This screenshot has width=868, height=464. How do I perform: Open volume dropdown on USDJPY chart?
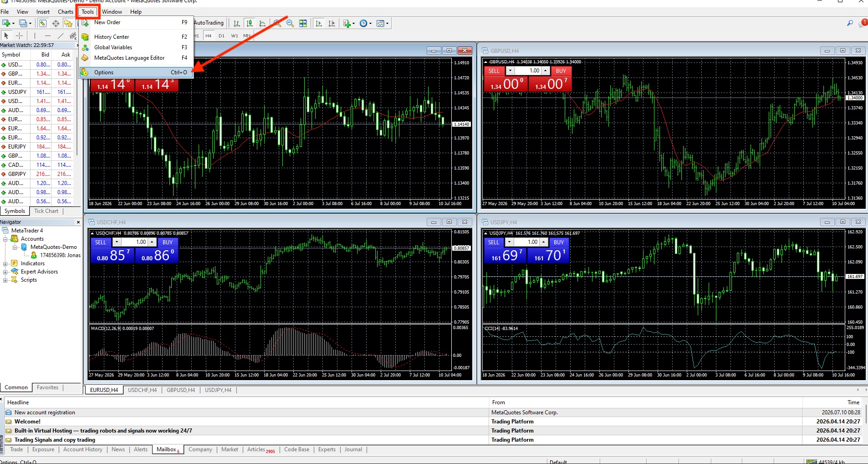(x=510, y=242)
